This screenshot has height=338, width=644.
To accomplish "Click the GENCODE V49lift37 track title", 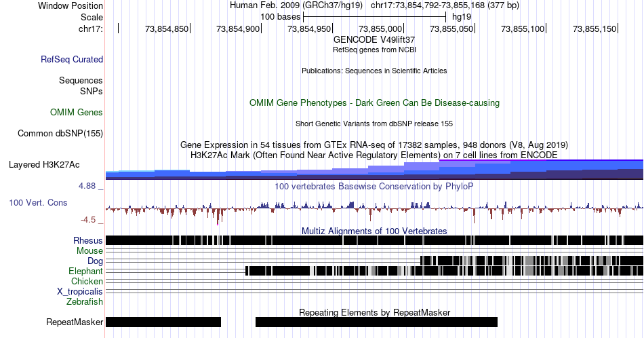I will pos(374,40).
